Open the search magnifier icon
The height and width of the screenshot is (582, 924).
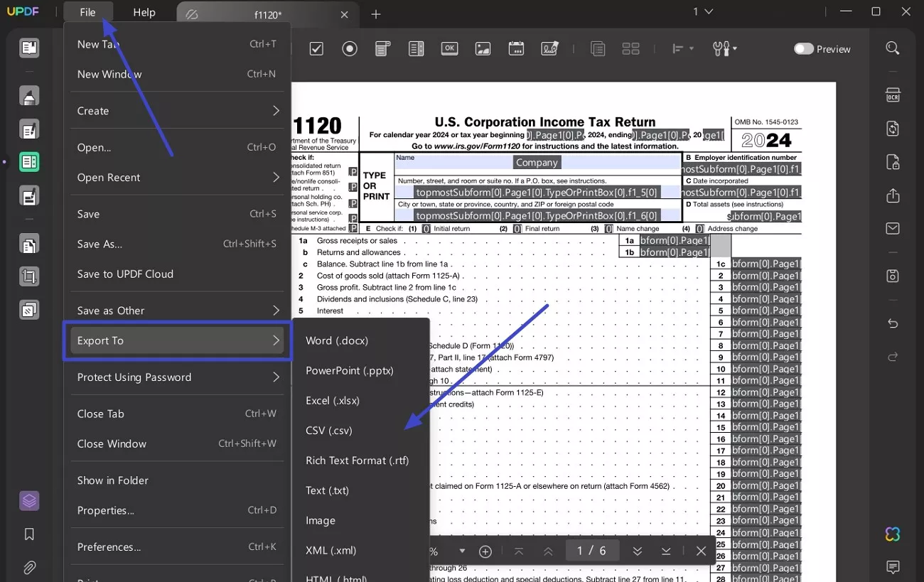tap(893, 48)
